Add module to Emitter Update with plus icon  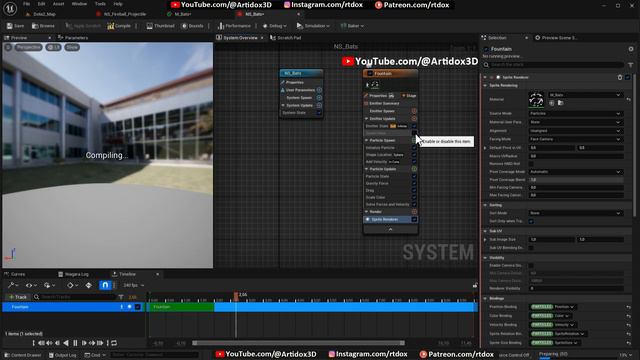pos(414,119)
